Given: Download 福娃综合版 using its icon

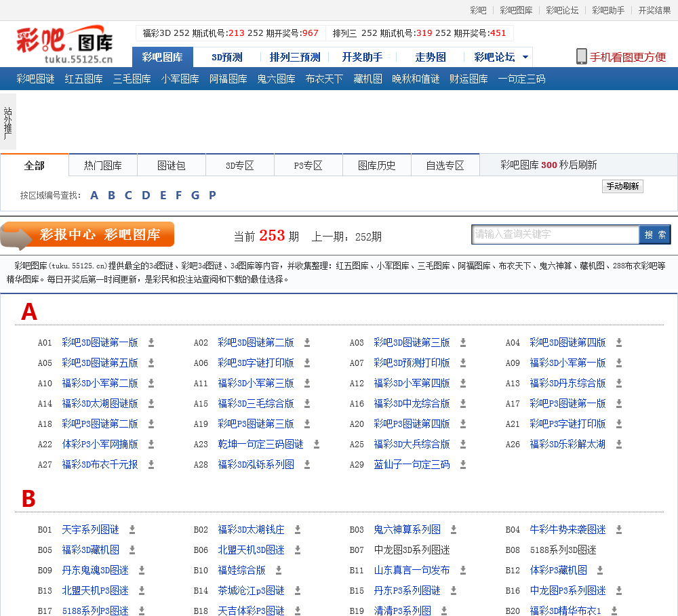Looking at the screenshot, I should (279, 571).
